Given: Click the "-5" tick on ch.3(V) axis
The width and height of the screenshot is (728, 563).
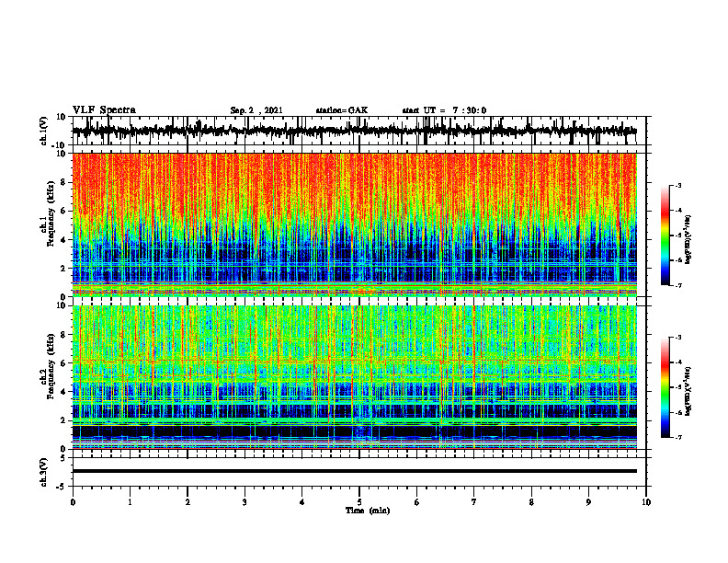Looking at the screenshot, I should [x=63, y=487].
